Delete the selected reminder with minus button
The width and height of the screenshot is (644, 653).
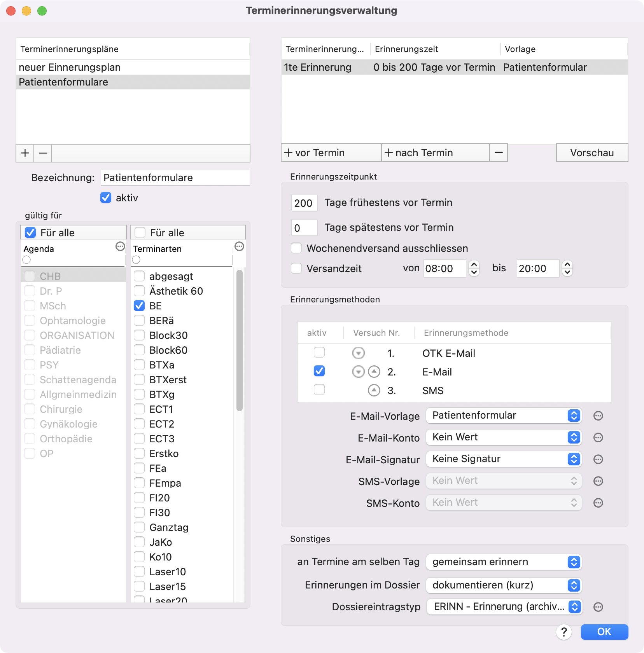click(499, 152)
